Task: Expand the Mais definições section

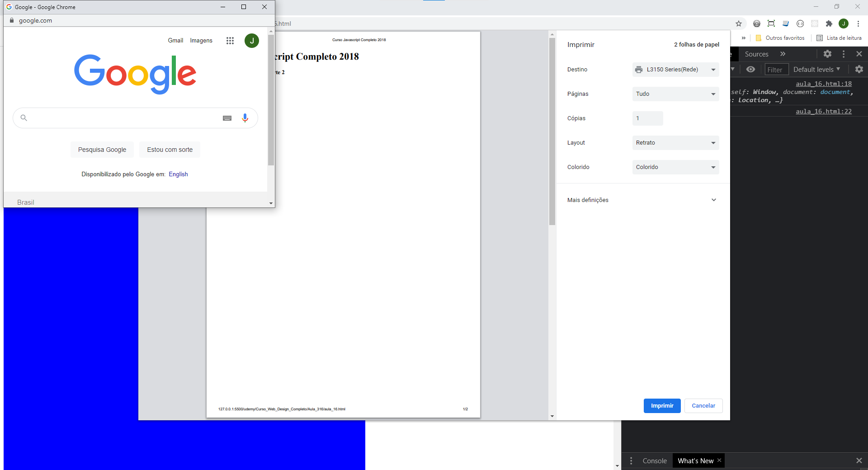Action: pyautogui.click(x=642, y=200)
